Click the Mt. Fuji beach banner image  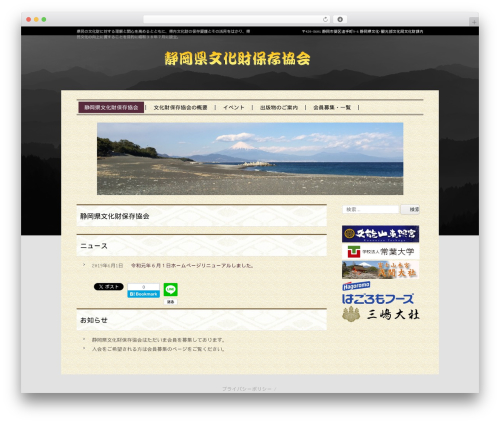click(250, 159)
